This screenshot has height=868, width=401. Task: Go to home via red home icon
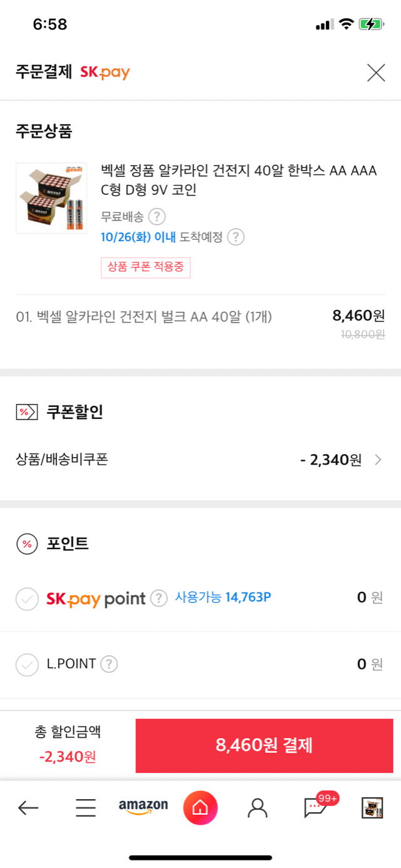click(x=200, y=808)
